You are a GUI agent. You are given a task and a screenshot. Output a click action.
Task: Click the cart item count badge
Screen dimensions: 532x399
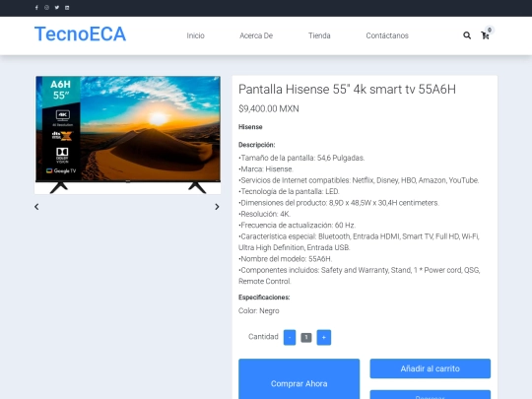(x=490, y=30)
